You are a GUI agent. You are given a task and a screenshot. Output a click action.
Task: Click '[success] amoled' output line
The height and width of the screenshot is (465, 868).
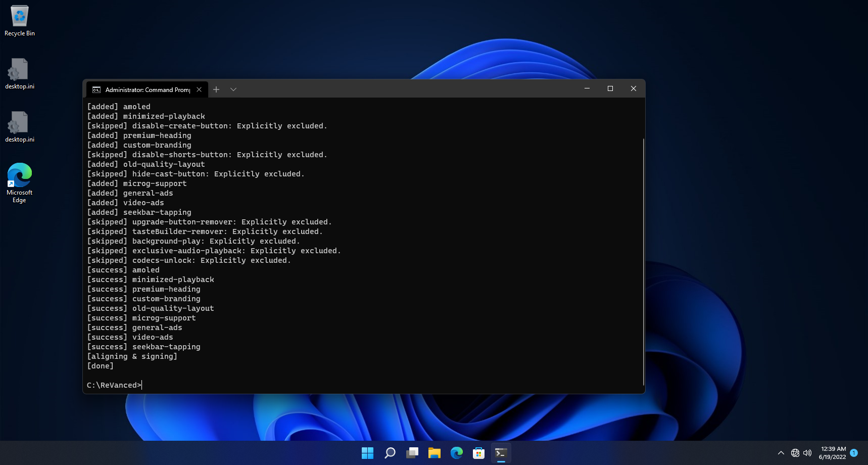click(123, 270)
